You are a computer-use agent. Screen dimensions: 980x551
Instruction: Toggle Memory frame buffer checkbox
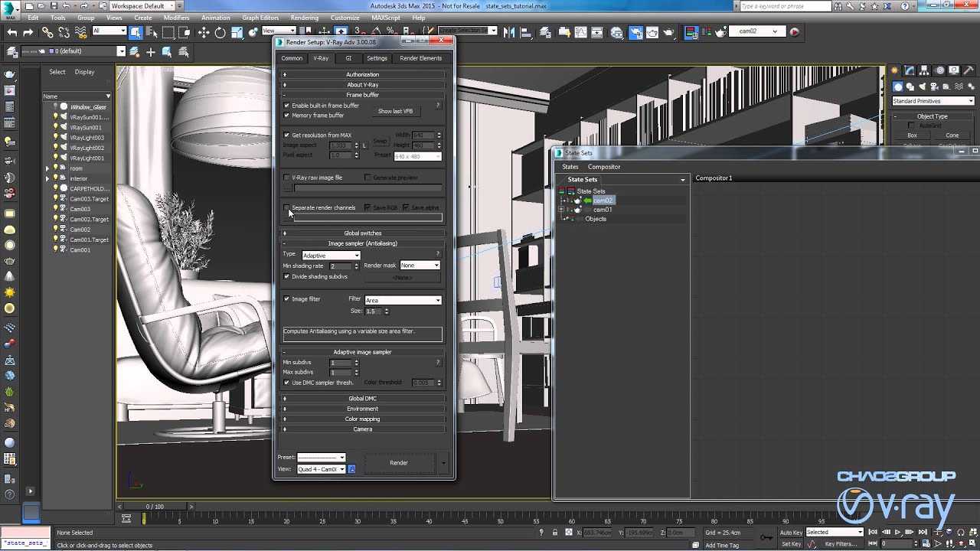(287, 116)
